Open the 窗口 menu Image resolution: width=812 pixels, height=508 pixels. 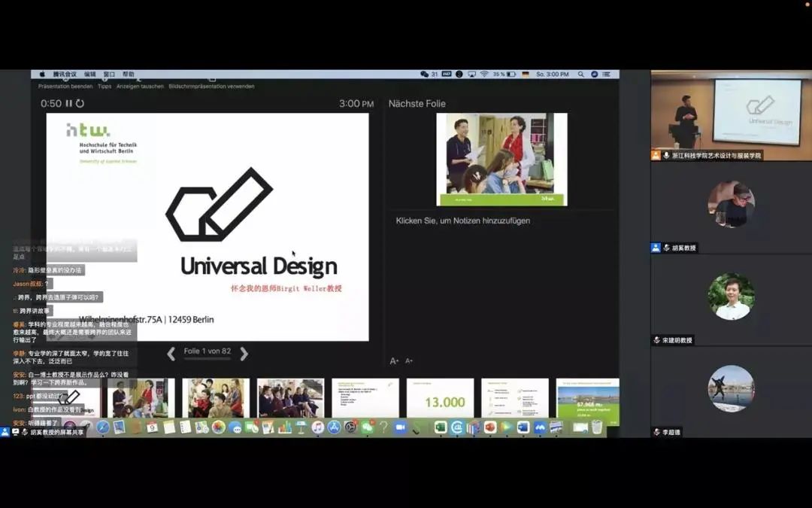tap(109, 74)
